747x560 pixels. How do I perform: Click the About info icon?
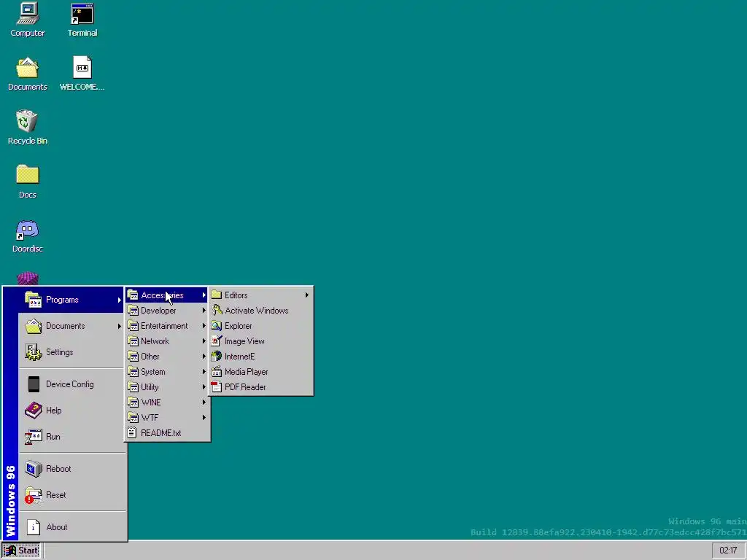coord(34,527)
